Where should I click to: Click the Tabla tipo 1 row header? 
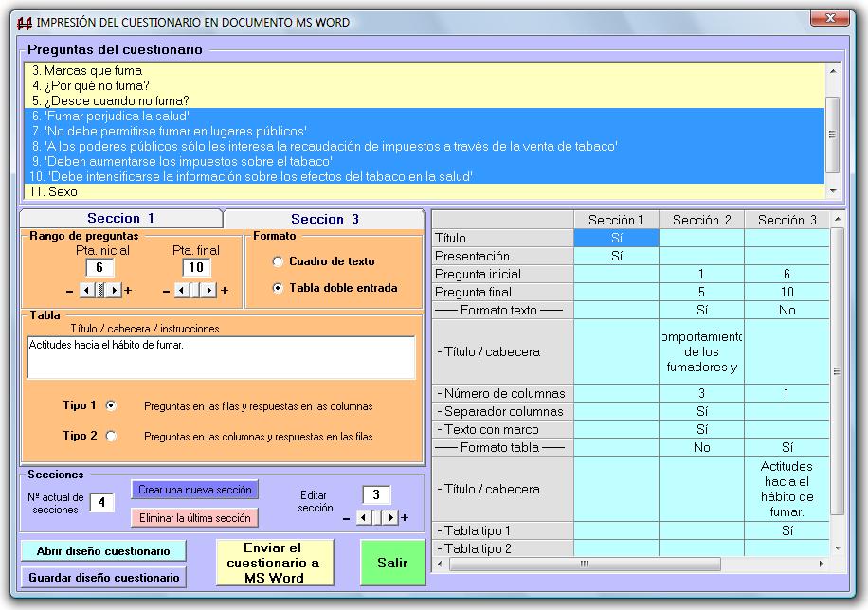pos(502,530)
